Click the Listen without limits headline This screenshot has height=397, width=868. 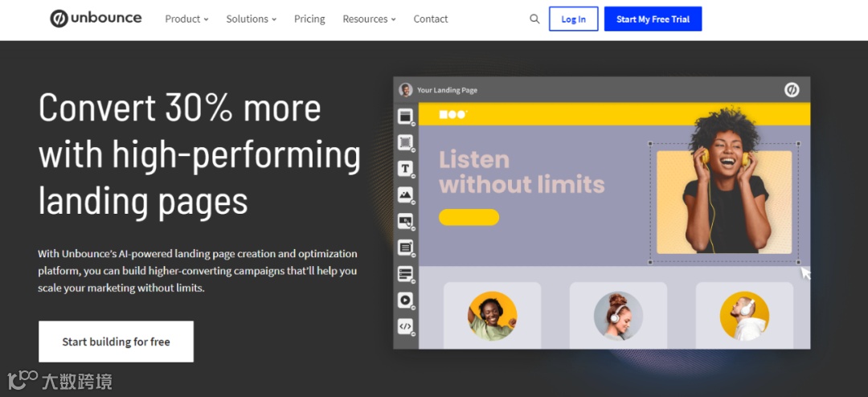click(522, 172)
